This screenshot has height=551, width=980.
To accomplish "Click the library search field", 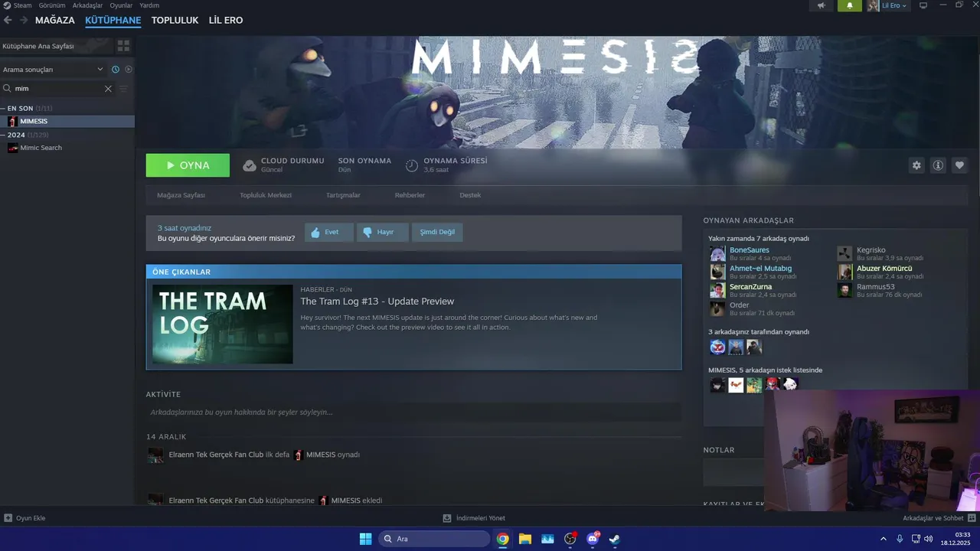I will (57, 89).
